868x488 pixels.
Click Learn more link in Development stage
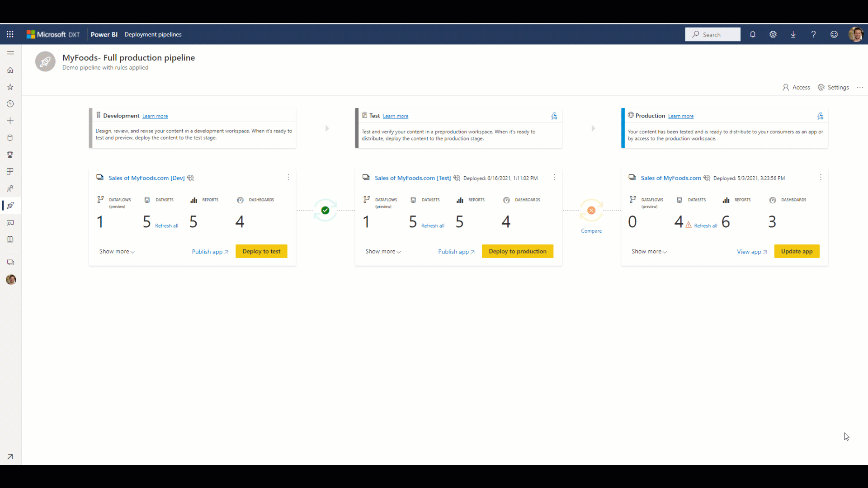[x=155, y=116]
